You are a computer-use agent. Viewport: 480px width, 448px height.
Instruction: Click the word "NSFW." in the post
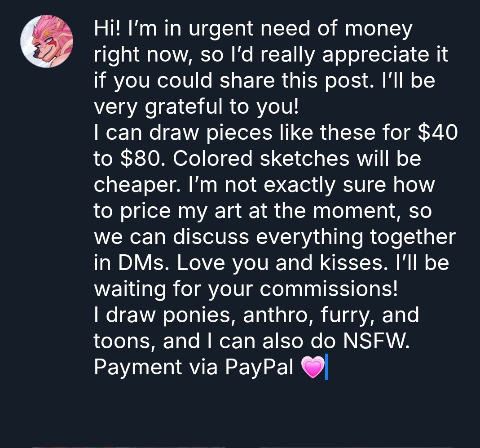pos(376,341)
